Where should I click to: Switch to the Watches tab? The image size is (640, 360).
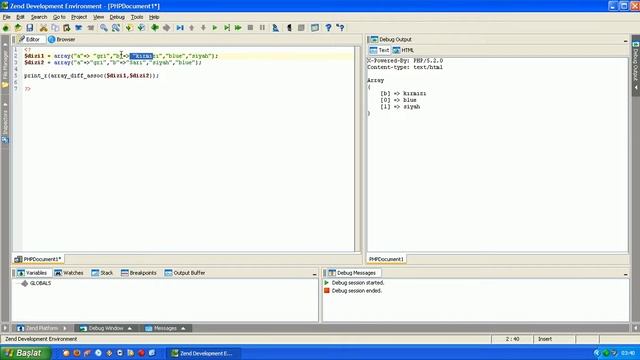69,273
